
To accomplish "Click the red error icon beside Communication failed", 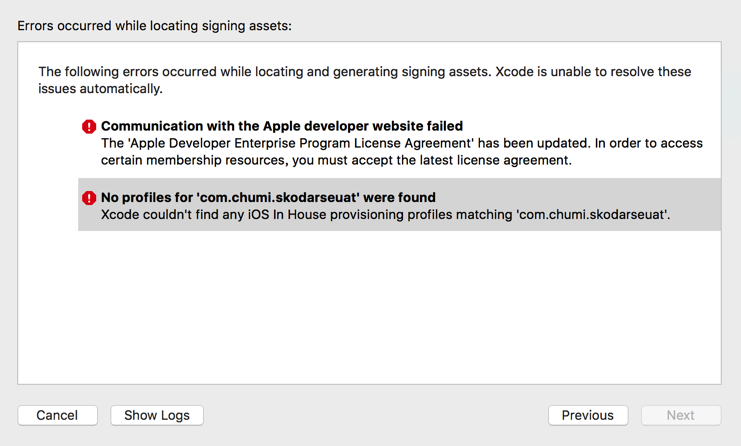I will (x=89, y=127).
